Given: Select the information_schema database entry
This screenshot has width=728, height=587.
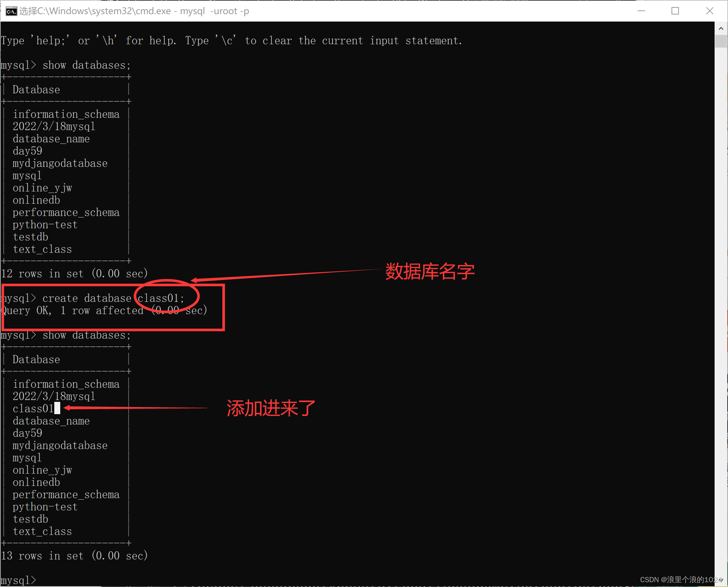Looking at the screenshot, I should pos(66,114).
